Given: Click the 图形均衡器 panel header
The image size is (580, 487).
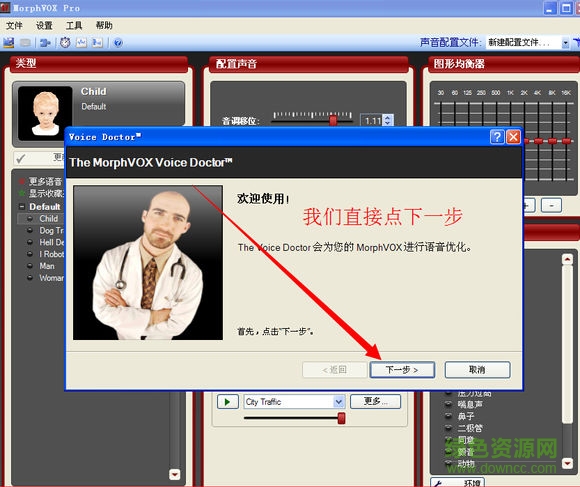Looking at the screenshot, I should tap(504, 64).
